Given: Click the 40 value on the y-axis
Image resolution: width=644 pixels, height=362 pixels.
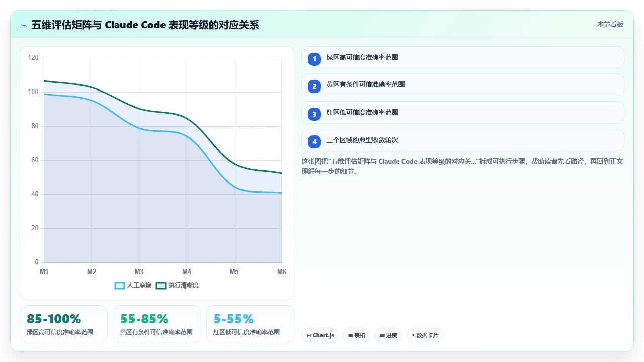Looking at the screenshot, I should [35, 194].
